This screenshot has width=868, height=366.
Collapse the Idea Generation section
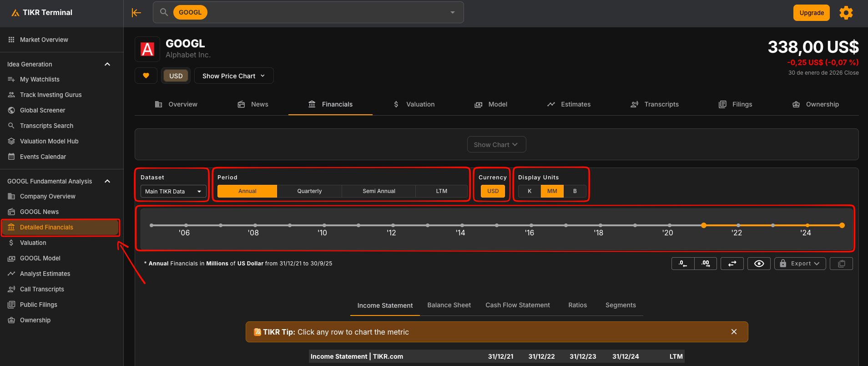107,64
